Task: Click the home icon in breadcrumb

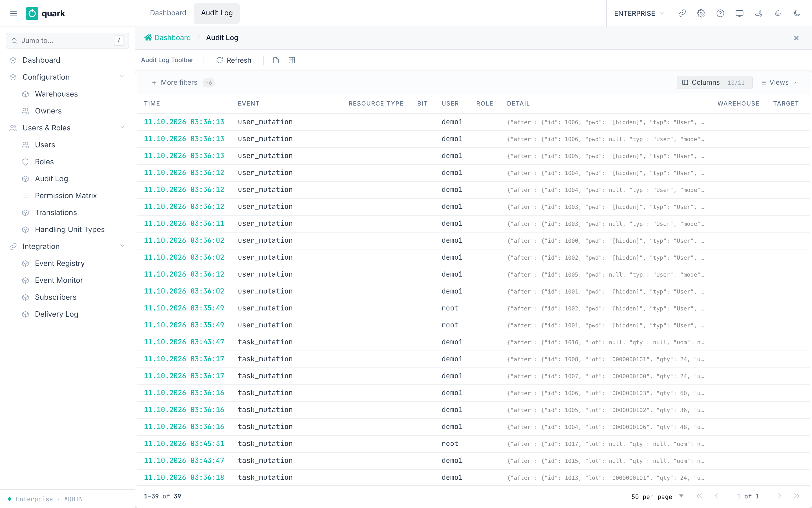Action: coord(148,38)
